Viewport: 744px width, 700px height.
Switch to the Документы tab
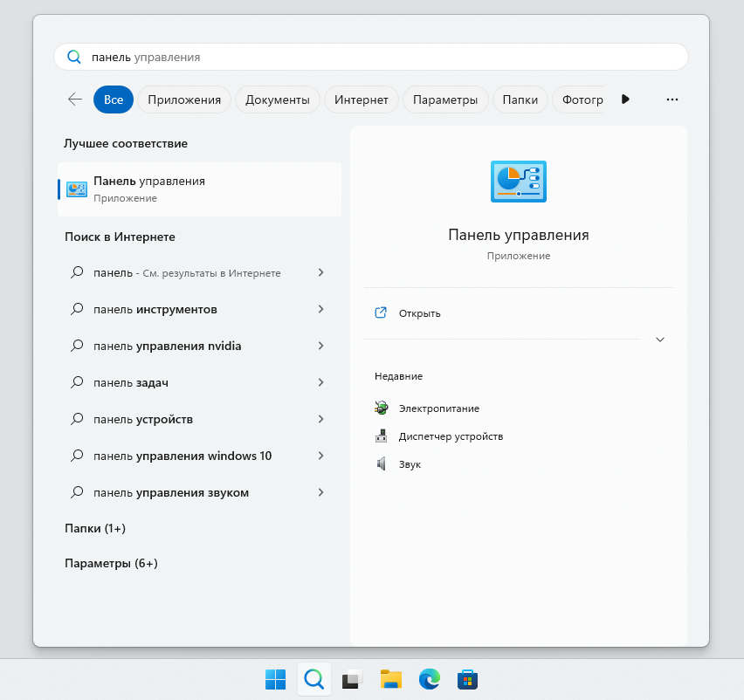point(278,100)
